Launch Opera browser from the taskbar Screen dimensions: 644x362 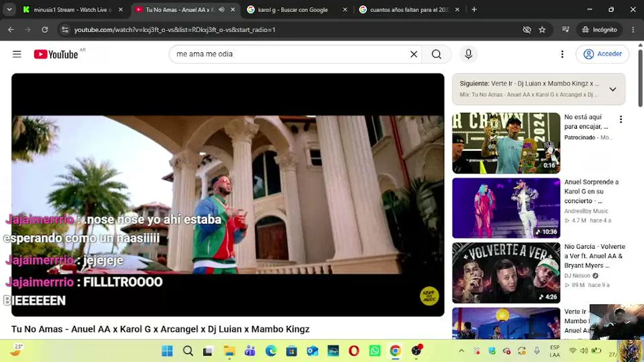pos(354,351)
